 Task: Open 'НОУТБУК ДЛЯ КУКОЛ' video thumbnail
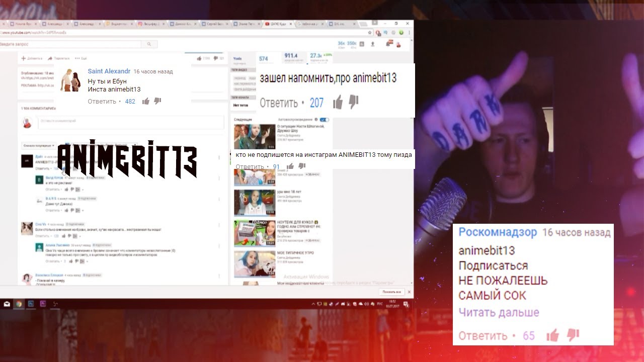(x=255, y=233)
